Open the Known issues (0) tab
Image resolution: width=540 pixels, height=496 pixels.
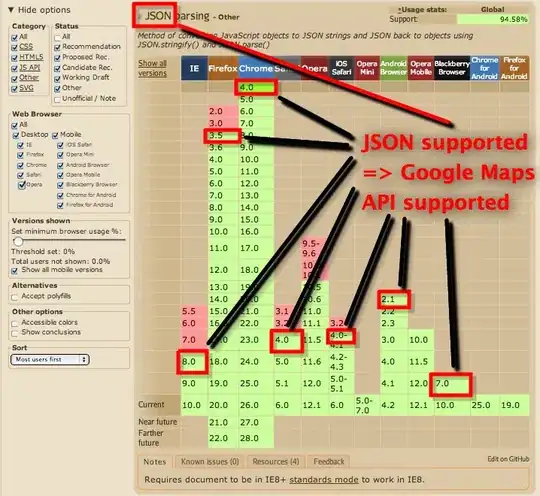click(210, 462)
